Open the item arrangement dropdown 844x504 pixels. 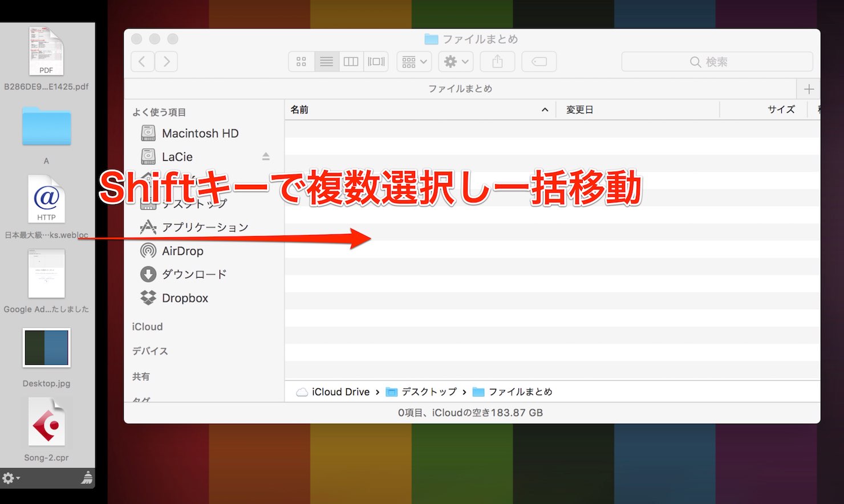[414, 62]
